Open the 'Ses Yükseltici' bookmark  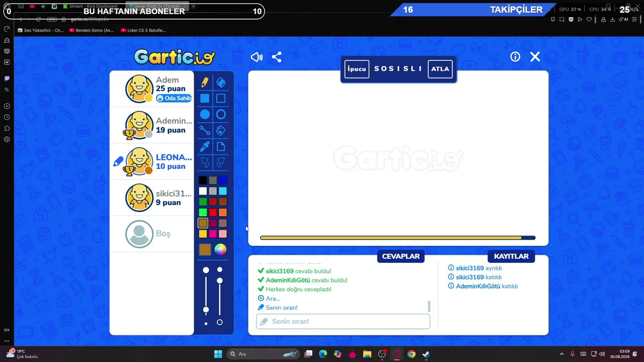tap(40, 30)
